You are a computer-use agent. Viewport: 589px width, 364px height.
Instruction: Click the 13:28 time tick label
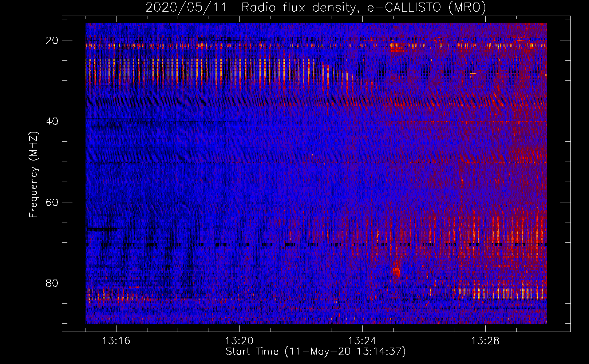485,341
